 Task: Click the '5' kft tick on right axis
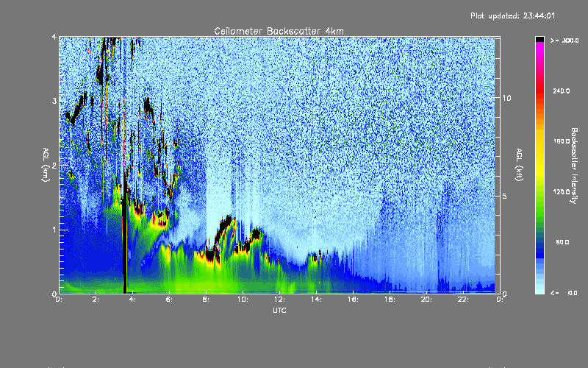coord(505,196)
